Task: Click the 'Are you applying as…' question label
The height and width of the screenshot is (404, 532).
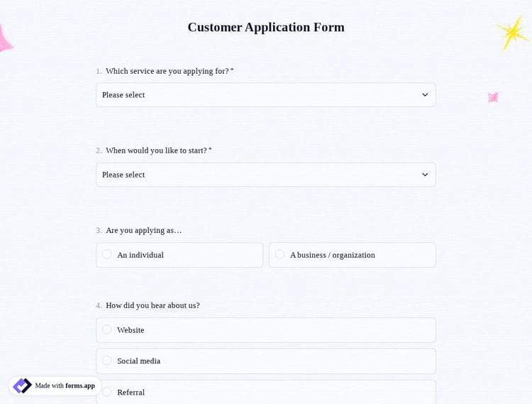Action: 144,230
